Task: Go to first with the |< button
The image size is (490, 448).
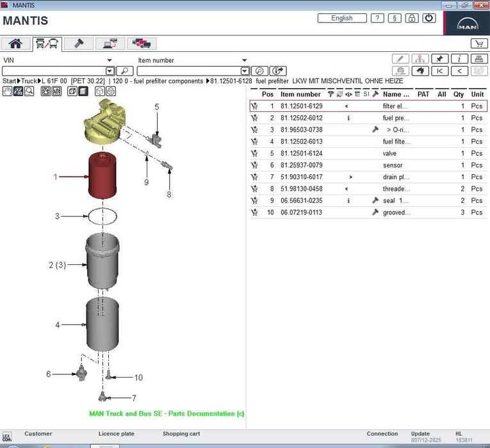Action: [439, 71]
